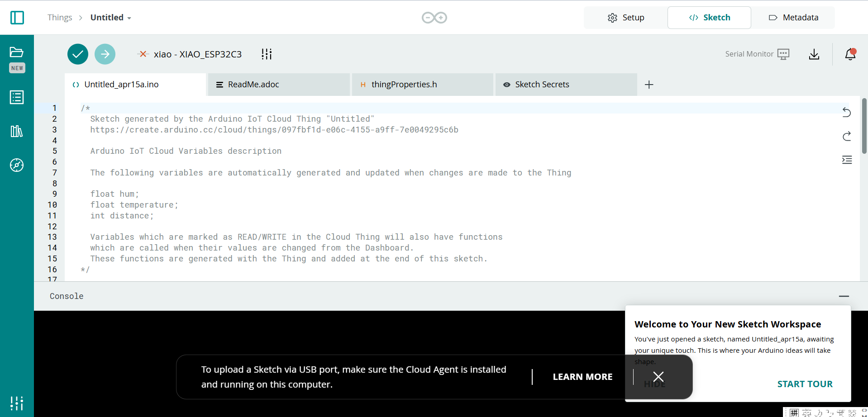The width and height of the screenshot is (868, 417).
Task: Open the thingProperties.h tab
Action: click(x=422, y=85)
